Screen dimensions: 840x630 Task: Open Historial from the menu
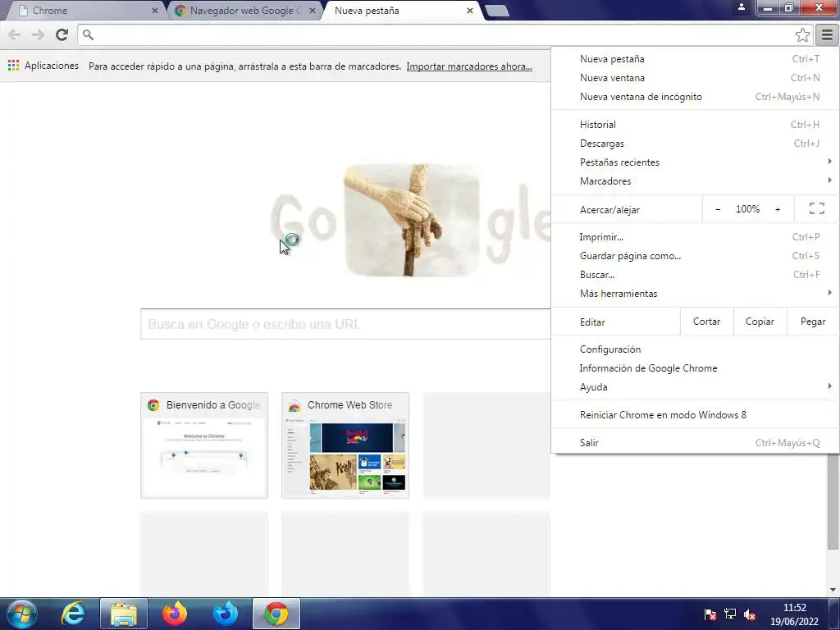695,125
